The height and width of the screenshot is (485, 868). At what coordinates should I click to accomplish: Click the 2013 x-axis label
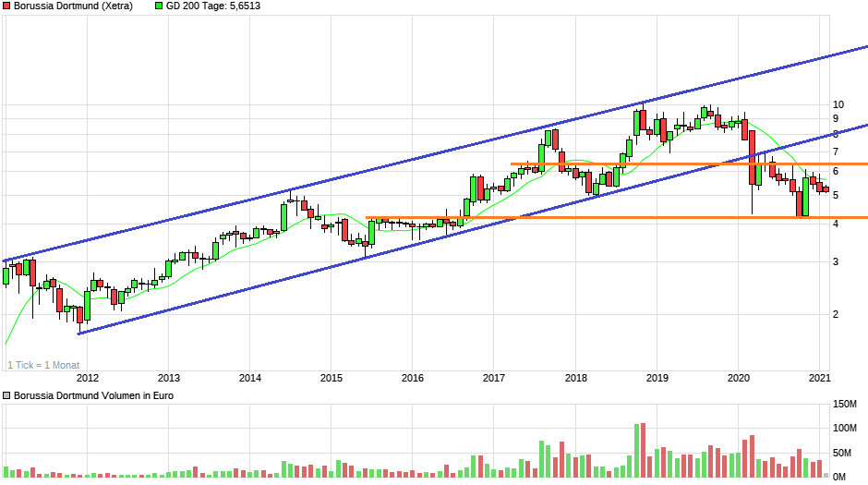[x=169, y=378]
